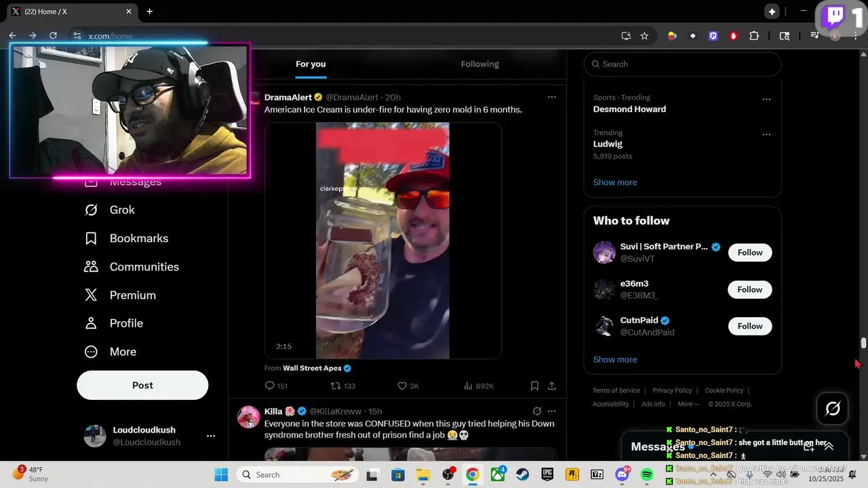Open the Windows Start menu
The width and height of the screenshot is (868, 488).
coord(221,474)
